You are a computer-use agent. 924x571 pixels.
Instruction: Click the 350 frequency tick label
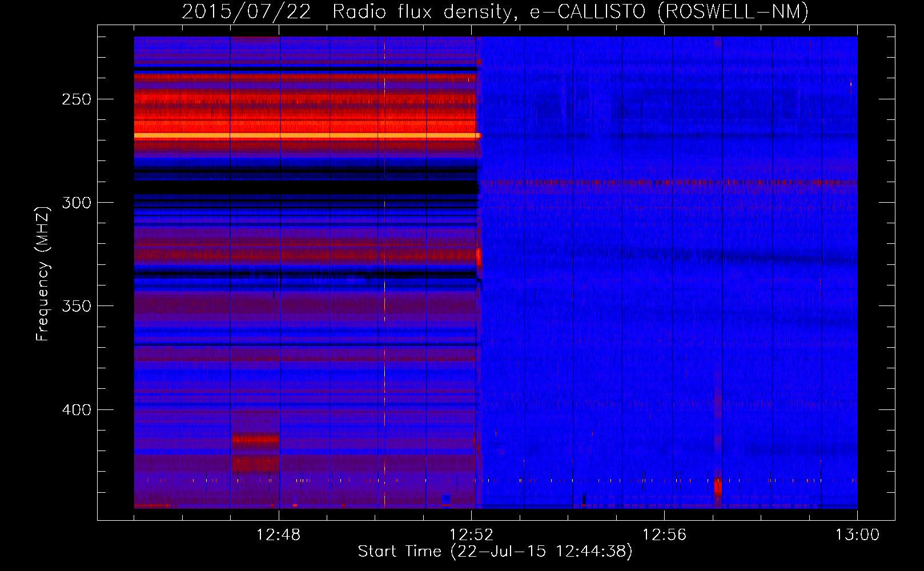pos(77,306)
